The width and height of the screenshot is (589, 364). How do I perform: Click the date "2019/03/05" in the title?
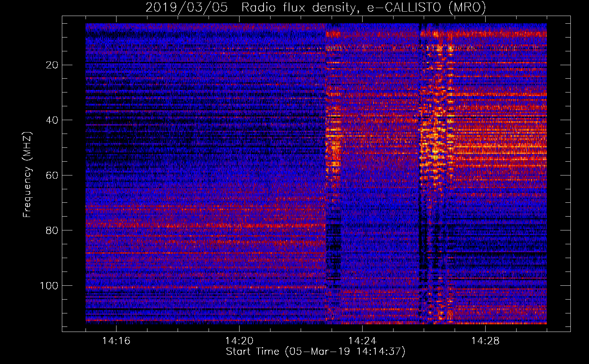(187, 8)
